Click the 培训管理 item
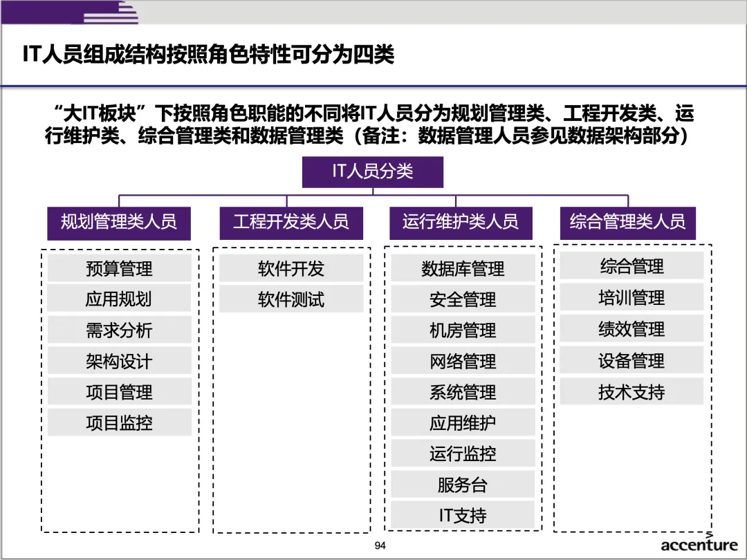The height and width of the screenshot is (560, 747). point(631,297)
